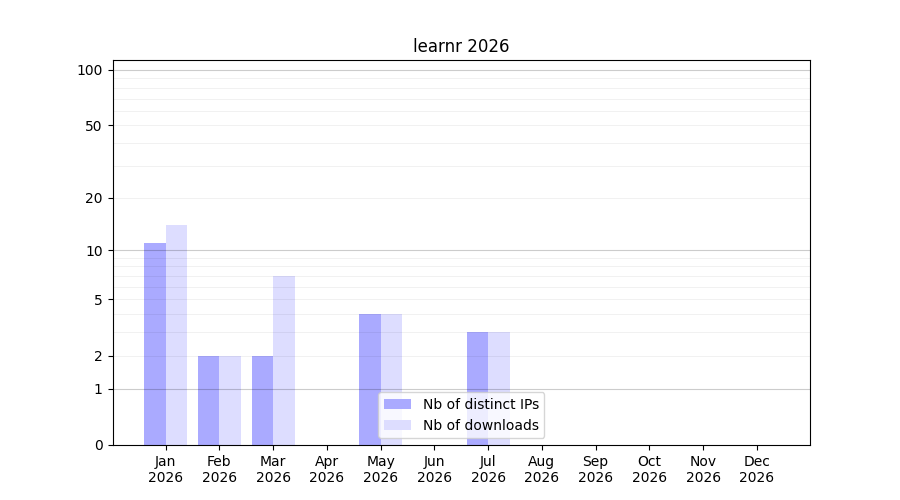Click the y-axis tick label '20'
The image size is (900, 500).
(94, 199)
